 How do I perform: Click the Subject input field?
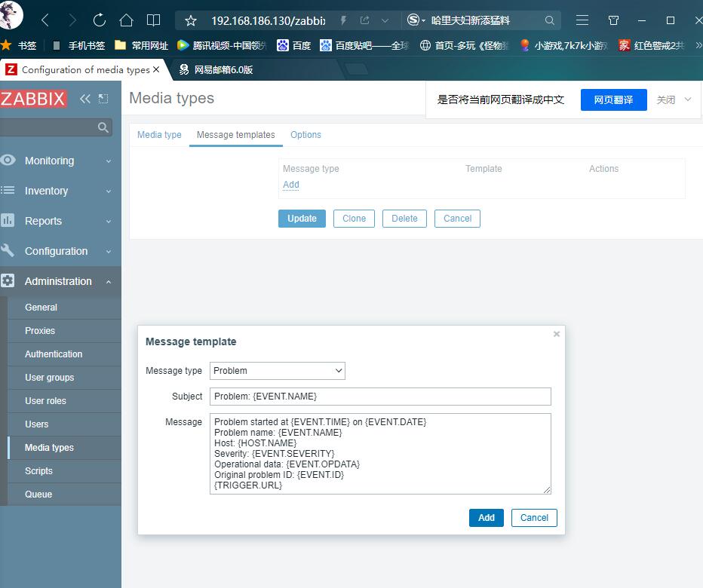(x=380, y=397)
